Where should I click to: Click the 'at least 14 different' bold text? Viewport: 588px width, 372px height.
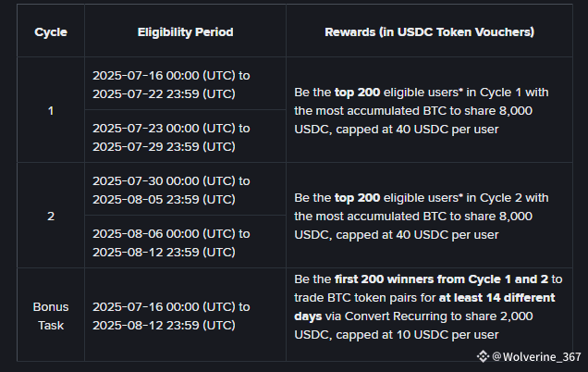pos(496,298)
